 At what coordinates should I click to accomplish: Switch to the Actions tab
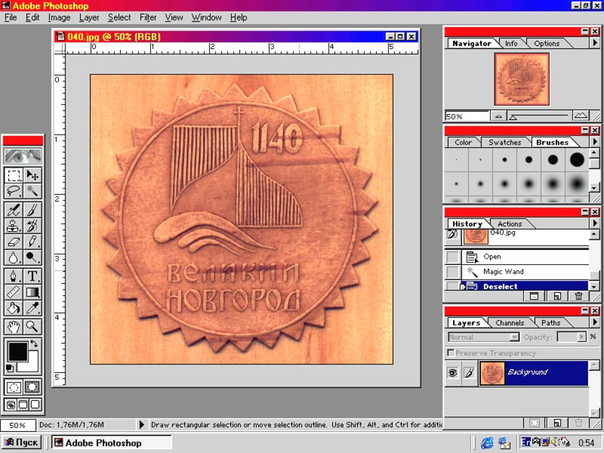pos(510,224)
